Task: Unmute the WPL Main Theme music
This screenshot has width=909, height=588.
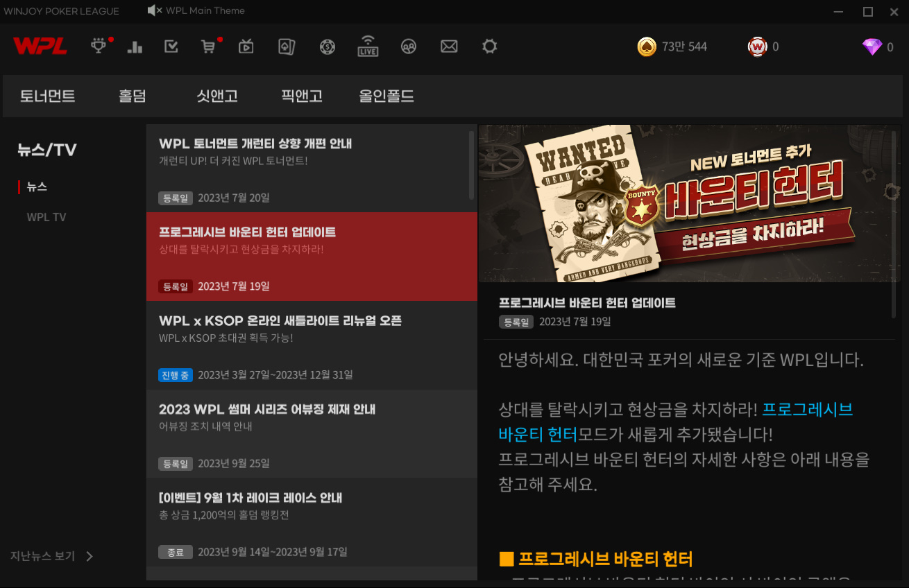Action: [x=155, y=10]
